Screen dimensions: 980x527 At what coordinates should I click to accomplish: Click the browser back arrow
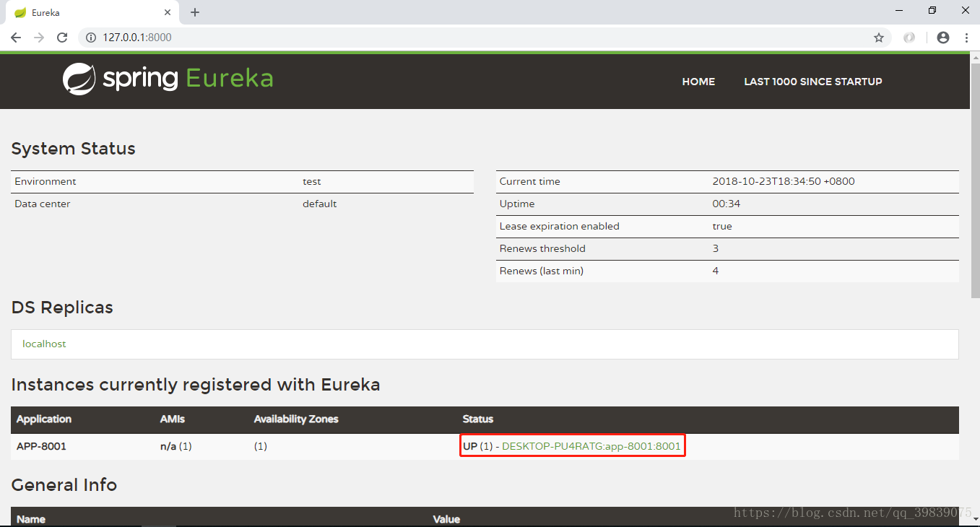(15, 38)
